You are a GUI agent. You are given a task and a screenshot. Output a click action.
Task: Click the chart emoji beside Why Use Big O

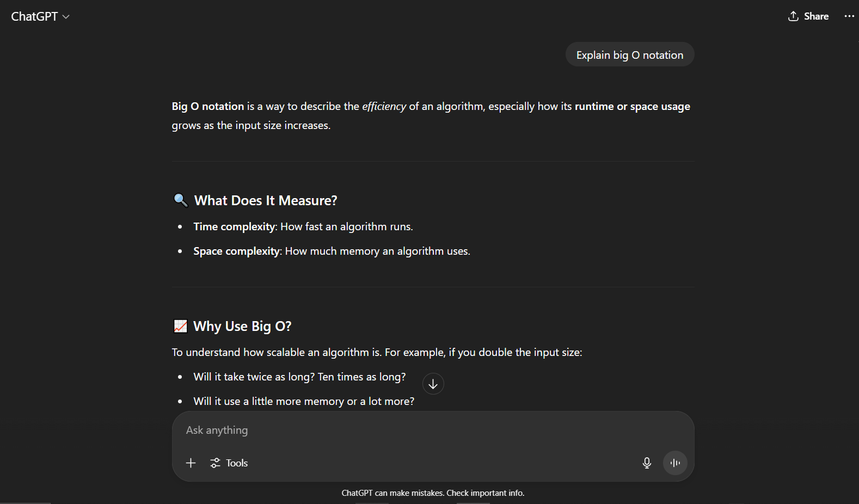coord(180,326)
